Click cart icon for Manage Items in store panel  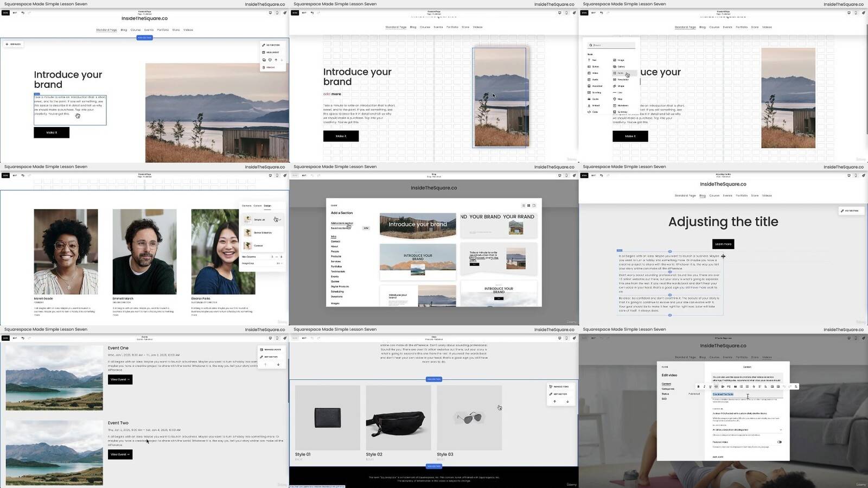tap(551, 386)
